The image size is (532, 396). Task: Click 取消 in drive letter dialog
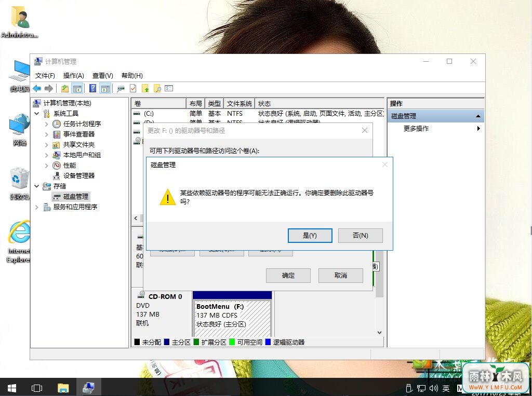point(341,275)
